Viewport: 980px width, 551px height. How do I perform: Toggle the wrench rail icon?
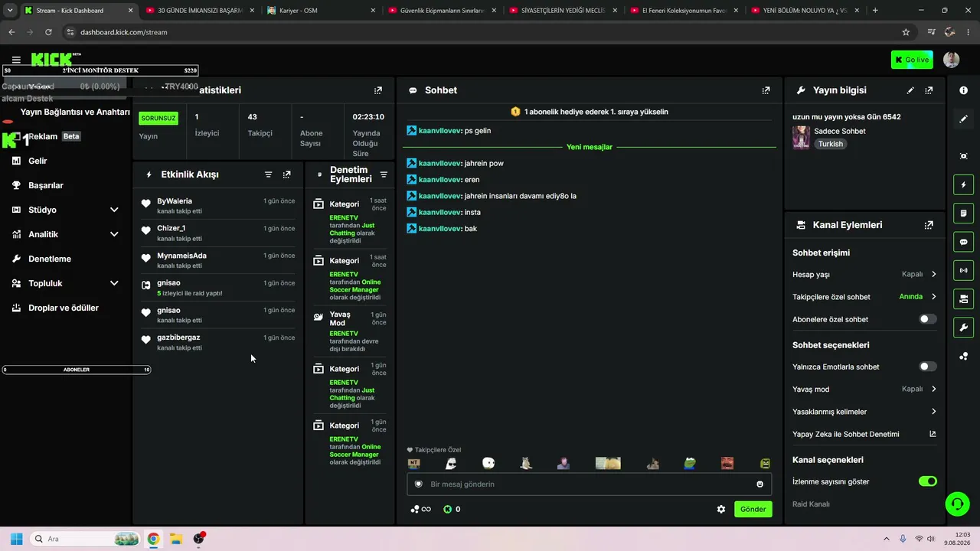963,328
